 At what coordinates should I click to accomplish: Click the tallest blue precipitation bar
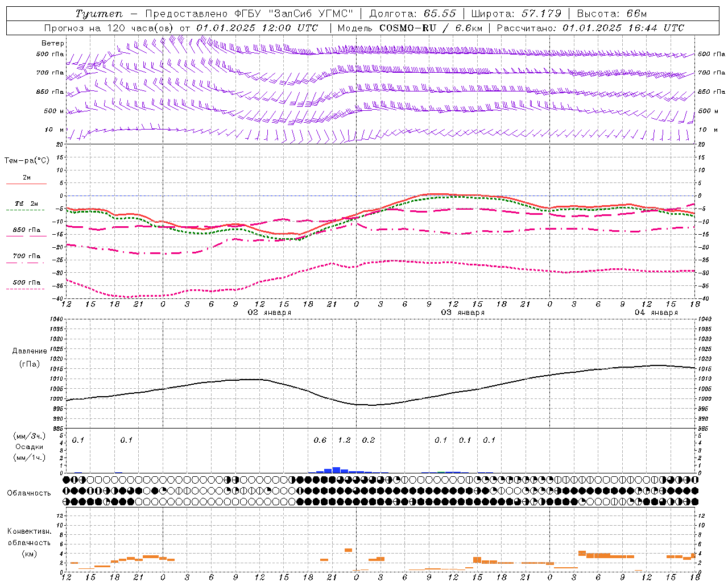(x=336, y=470)
